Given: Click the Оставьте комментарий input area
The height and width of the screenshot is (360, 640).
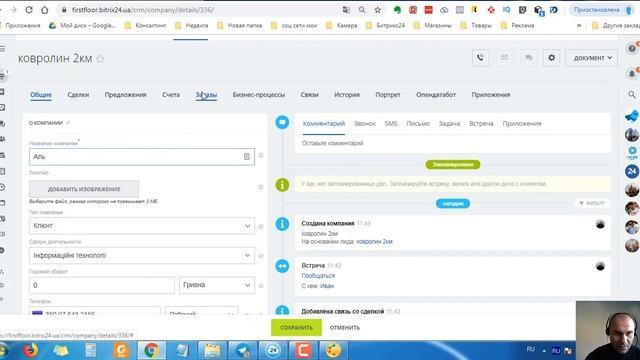Looking at the screenshot, I should coord(453,143).
